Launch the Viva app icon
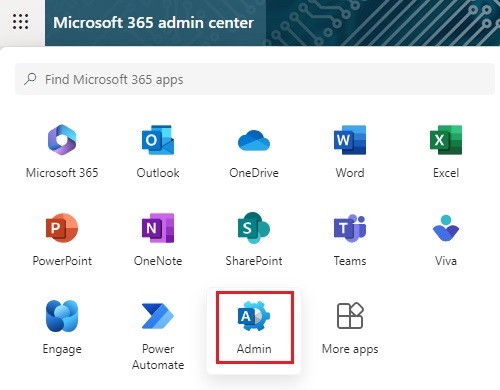Image resolution: width=500 pixels, height=390 pixels. tap(446, 228)
